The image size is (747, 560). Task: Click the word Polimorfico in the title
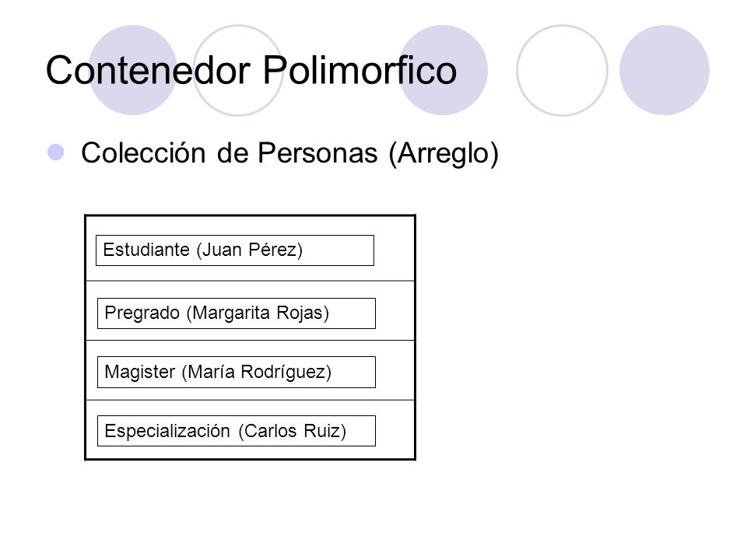tap(359, 70)
